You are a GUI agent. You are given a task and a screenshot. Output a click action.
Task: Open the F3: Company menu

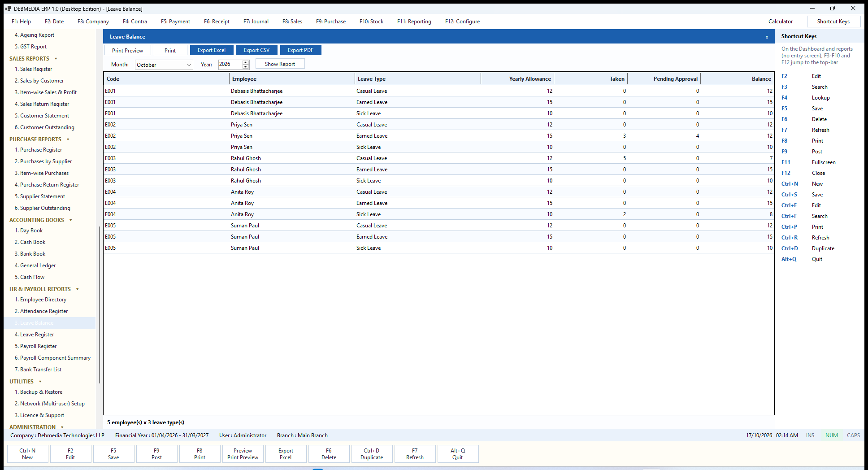tap(93, 22)
